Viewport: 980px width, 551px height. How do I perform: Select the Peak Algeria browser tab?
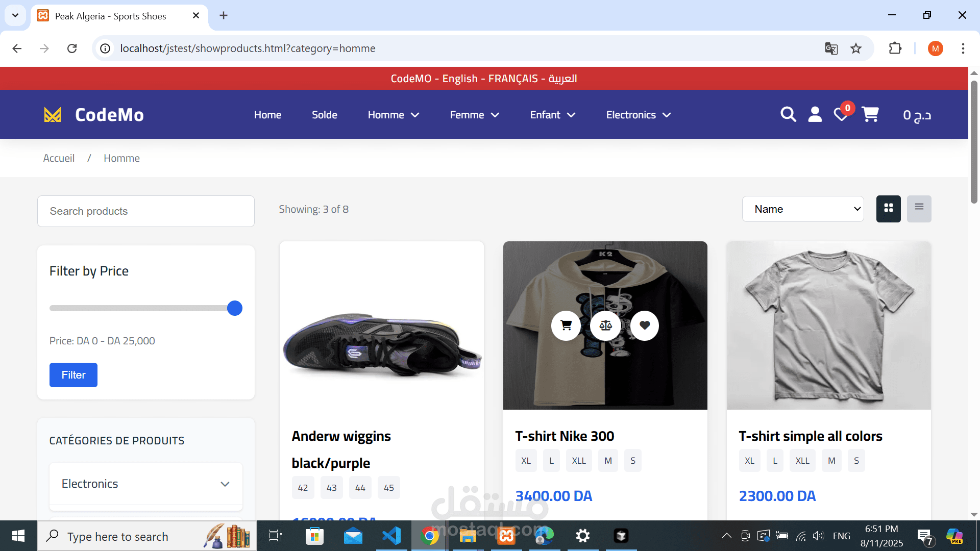coord(119,16)
